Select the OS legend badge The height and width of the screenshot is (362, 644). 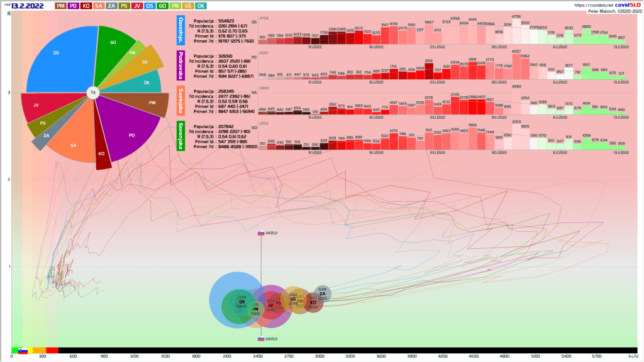[x=150, y=6]
